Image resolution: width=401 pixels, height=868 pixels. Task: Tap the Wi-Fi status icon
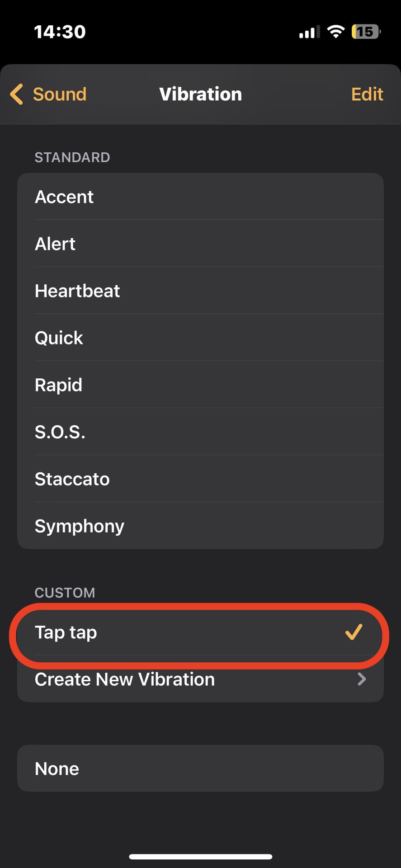pyautogui.click(x=335, y=32)
